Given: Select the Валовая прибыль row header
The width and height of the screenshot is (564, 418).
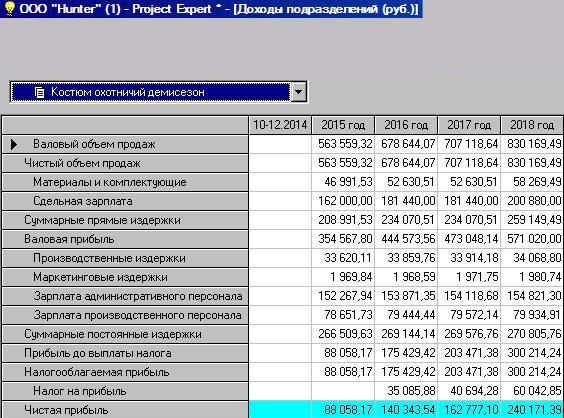Looking at the screenshot, I should point(125,239).
